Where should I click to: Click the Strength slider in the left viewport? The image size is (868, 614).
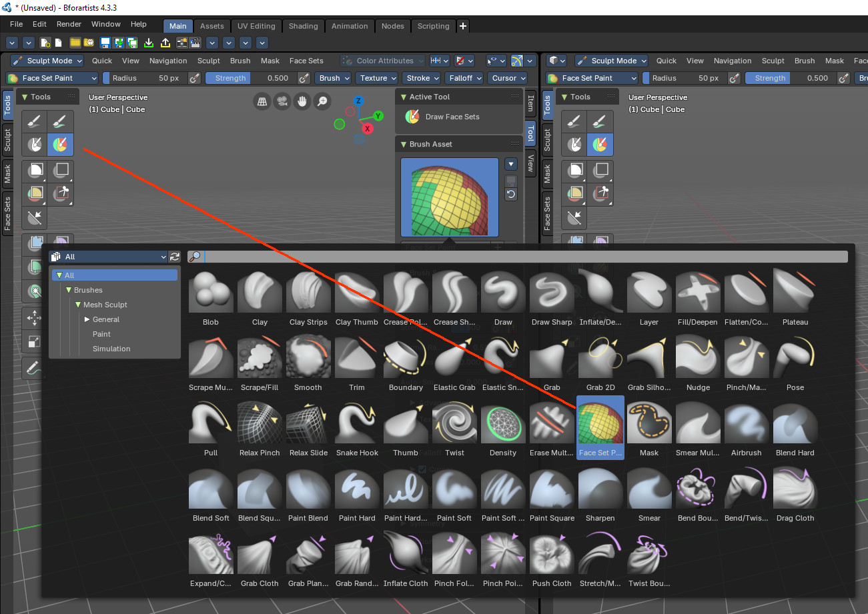pos(250,78)
